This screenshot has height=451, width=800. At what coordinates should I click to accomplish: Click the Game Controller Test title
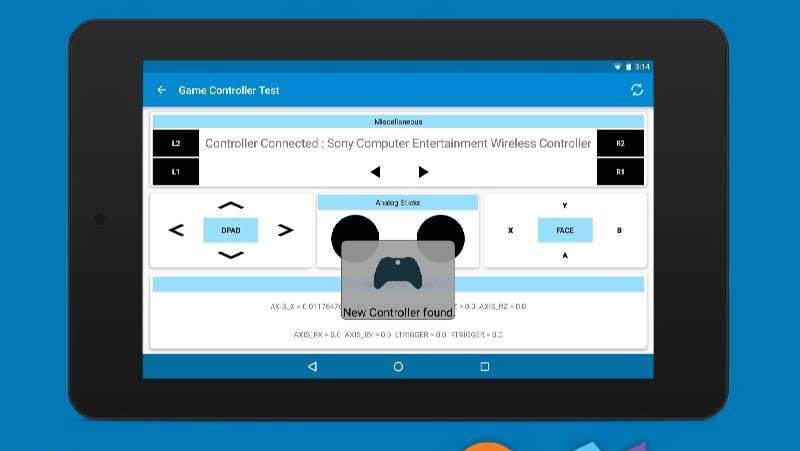tap(229, 90)
